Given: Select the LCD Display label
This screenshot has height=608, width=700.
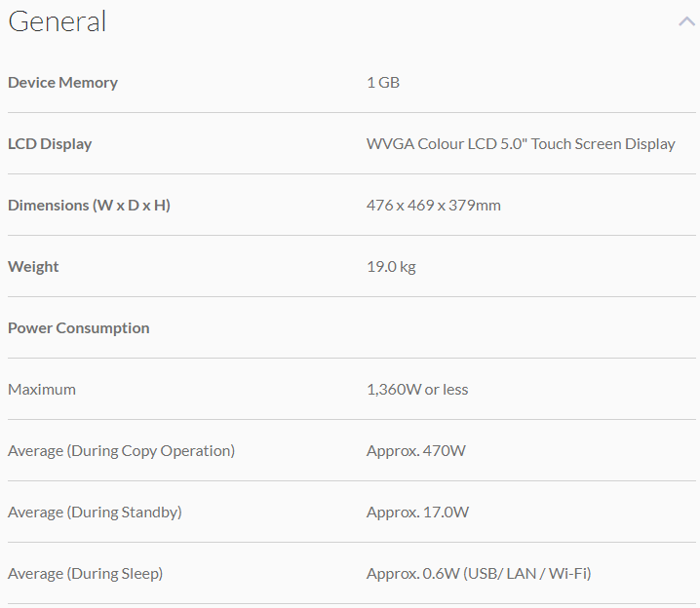Looking at the screenshot, I should [50, 144].
